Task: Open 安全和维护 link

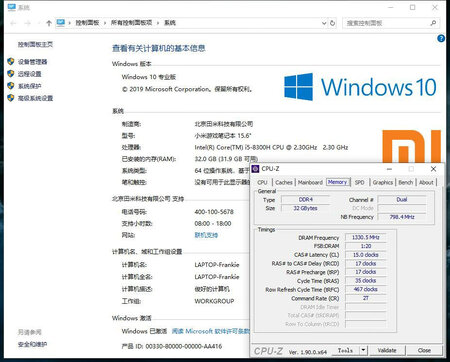Action: [32, 344]
